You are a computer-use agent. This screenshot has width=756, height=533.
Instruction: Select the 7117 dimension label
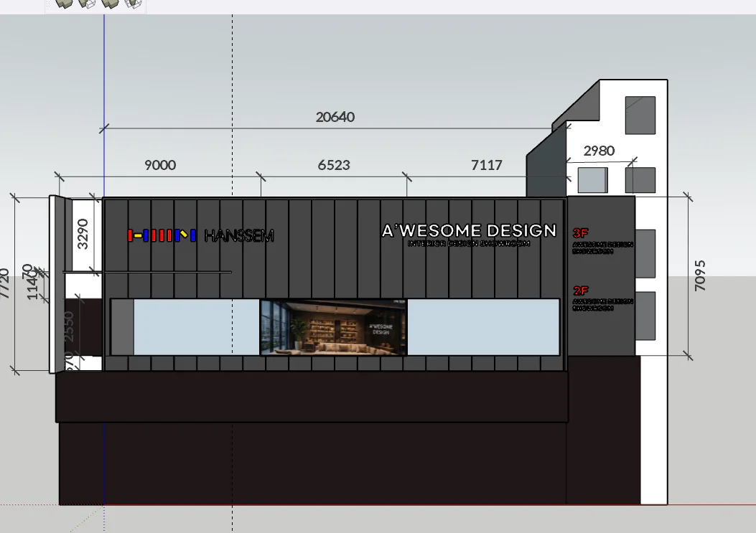pyautogui.click(x=487, y=165)
